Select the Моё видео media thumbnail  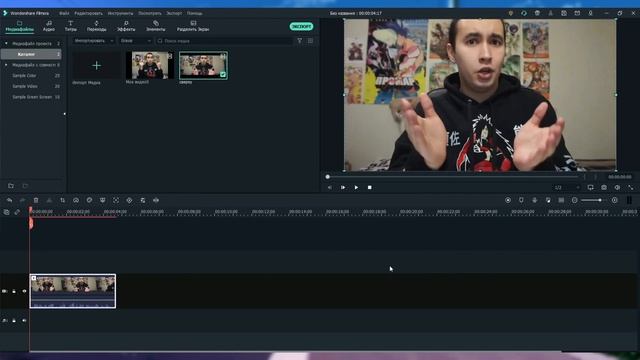[149, 65]
